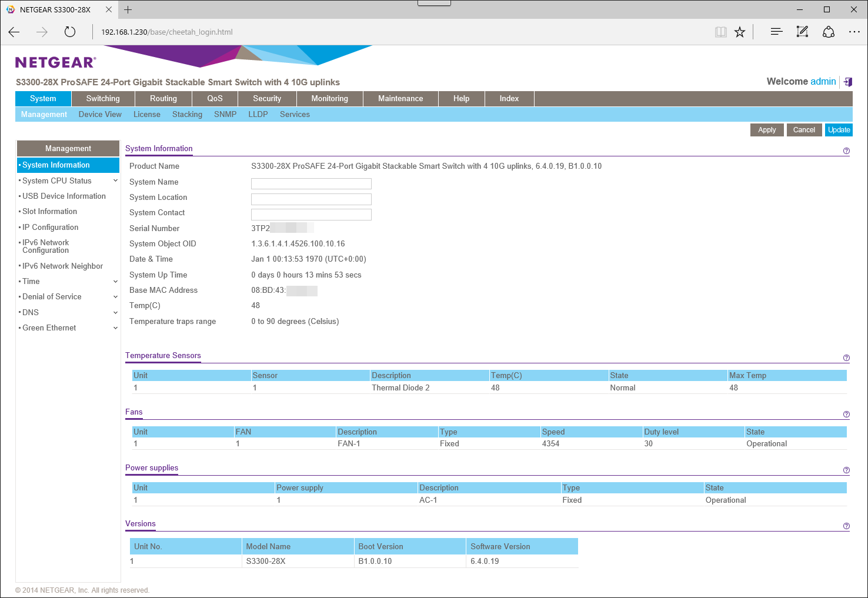
Task: Go back using the browser back arrow
Action: click(14, 32)
